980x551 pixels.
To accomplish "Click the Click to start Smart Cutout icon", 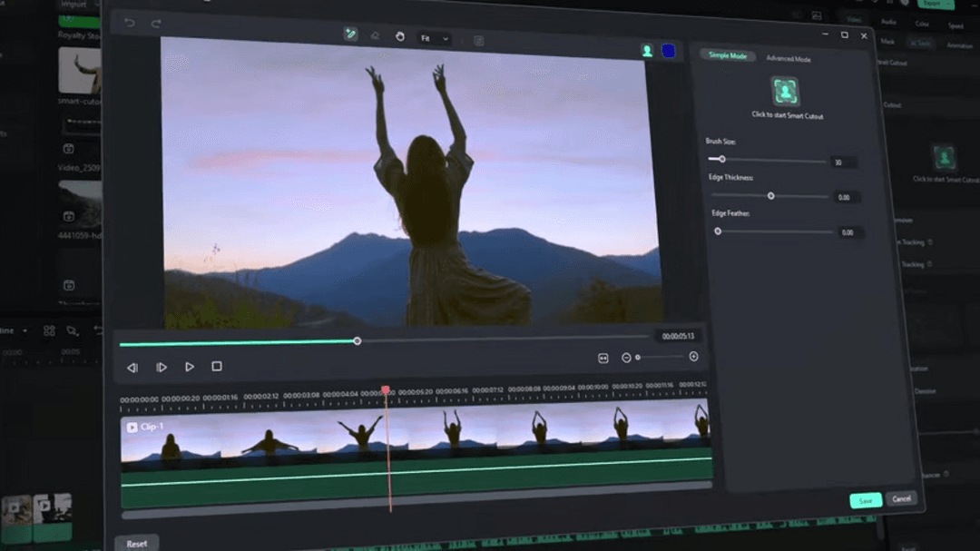I will (784, 91).
